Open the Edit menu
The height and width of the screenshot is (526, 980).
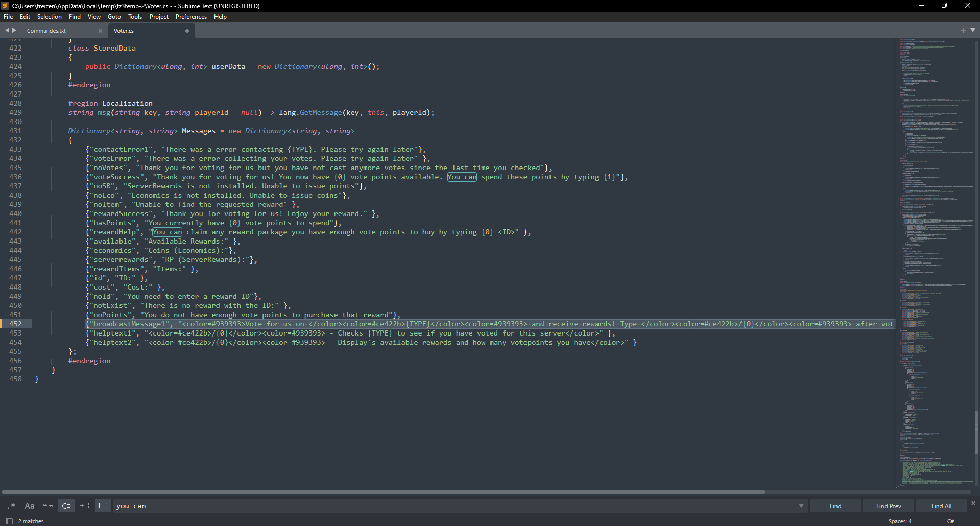pos(25,17)
